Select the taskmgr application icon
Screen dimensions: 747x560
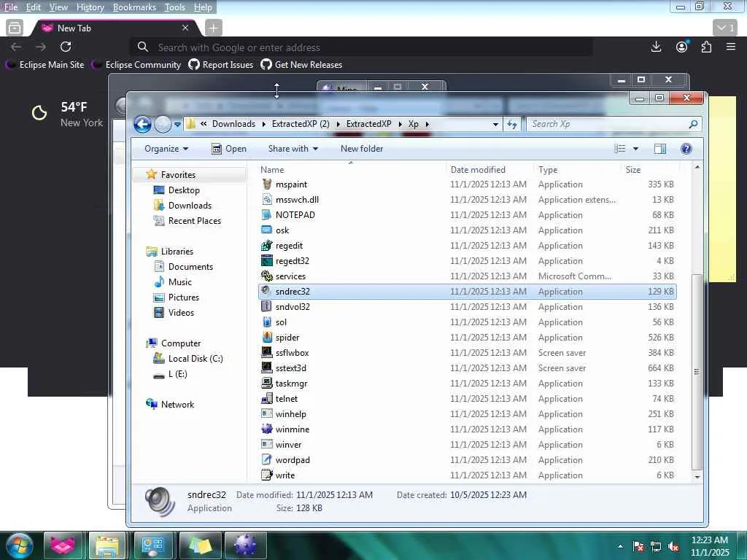pyautogui.click(x=267, y=383)
